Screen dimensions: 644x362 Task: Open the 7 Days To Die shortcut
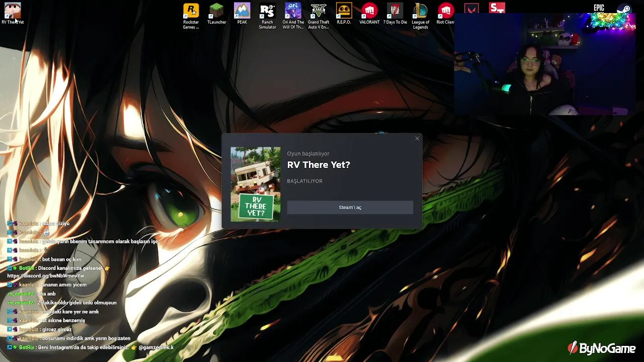pyautogui.click(x=395, y=14)
